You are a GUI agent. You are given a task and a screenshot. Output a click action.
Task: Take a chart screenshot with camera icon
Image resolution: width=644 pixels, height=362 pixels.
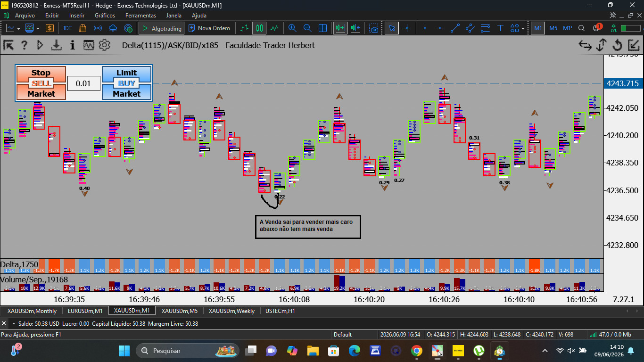pos(374,28)
